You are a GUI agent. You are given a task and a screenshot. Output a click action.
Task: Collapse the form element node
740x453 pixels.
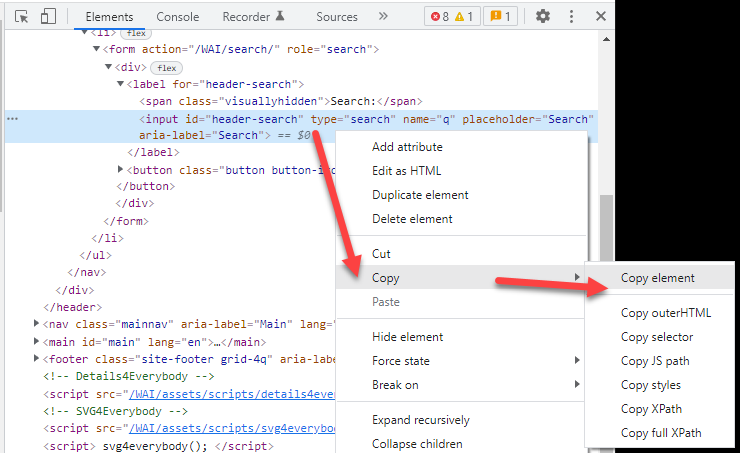(96, 49)
